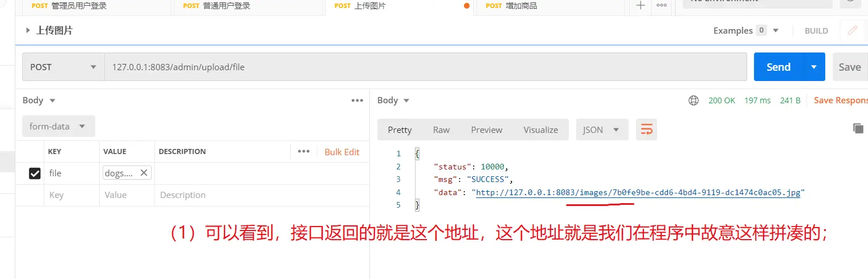Copy response body with copy icon

pos(858,128)
